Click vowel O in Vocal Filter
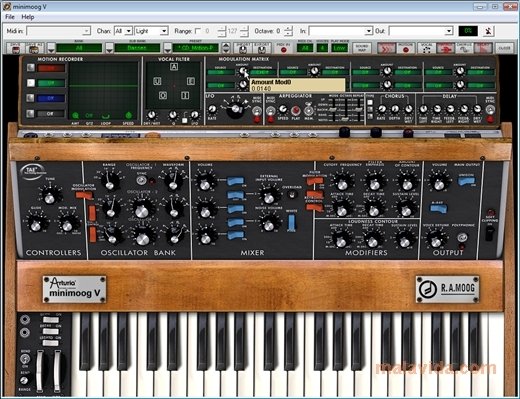Screen dimensions: 520x399 (x=163, y=96)
